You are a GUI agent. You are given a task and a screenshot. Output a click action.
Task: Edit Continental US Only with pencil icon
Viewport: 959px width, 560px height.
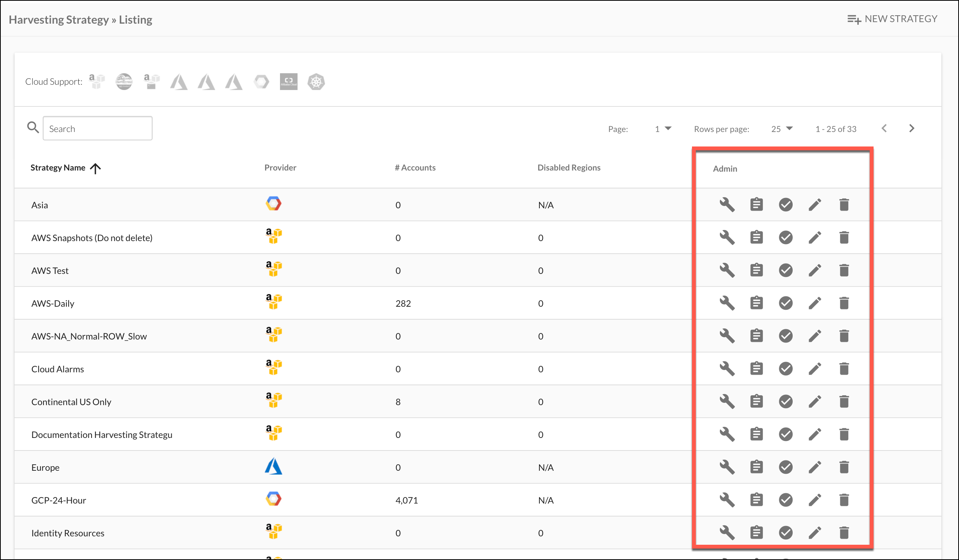[815, 402]
